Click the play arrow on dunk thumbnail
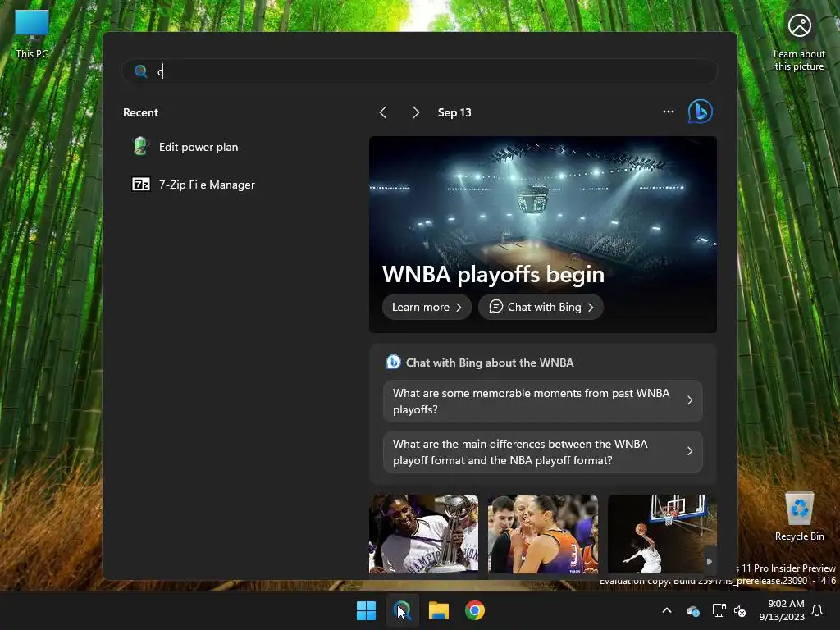Image resolution: width=840 pixels, height=630 pixels. (x=710, y=561)
